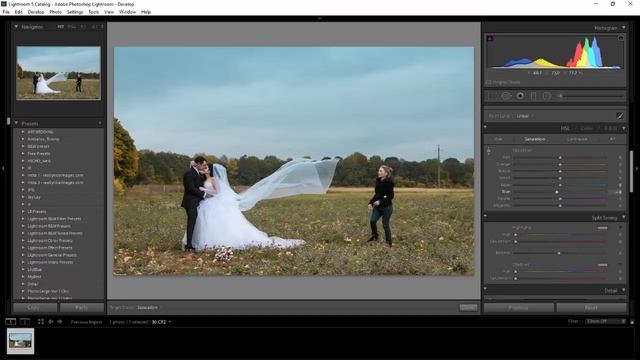Viewport: 640px width, 360px height.
Task: Switch HSL panel to Color mode
Action: pos(586,128)
